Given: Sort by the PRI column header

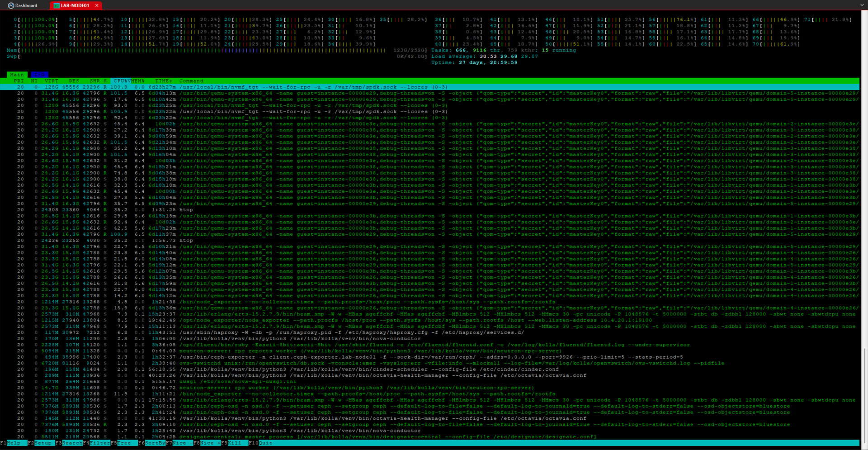Looking at the screenshot, I should point(19,81).
